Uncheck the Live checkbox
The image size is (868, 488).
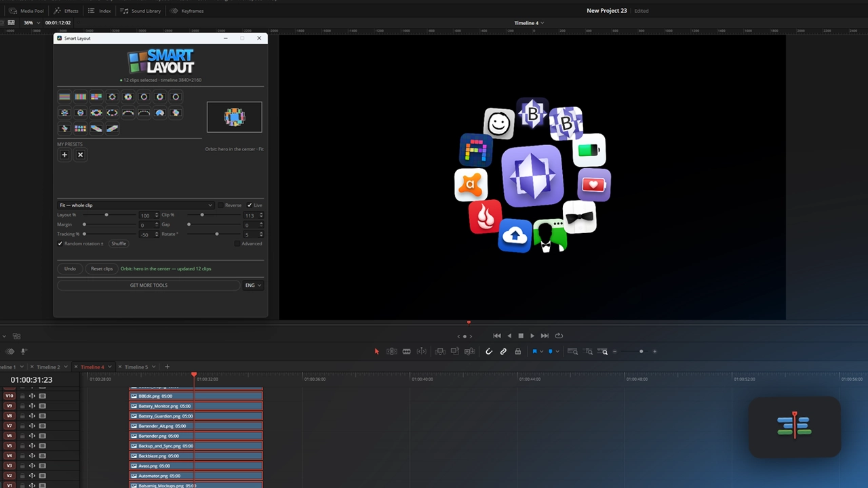(250, 205)
